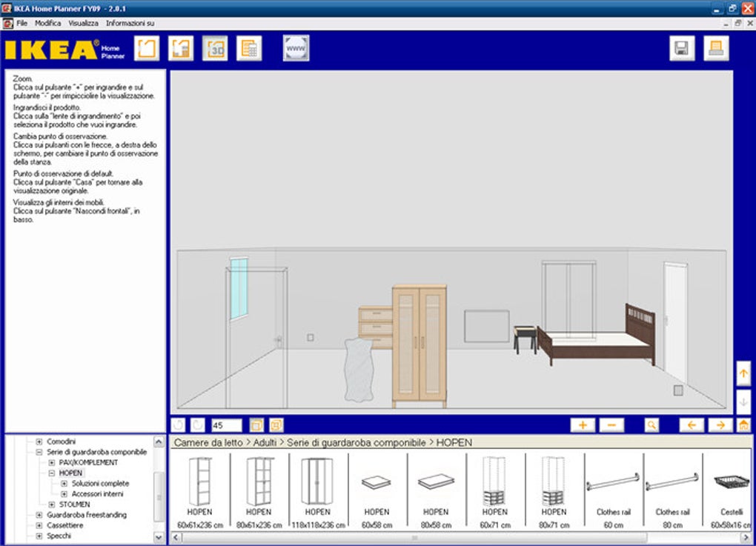Pick the HOPEN 60x58 cm shelf

coord(377,493)
